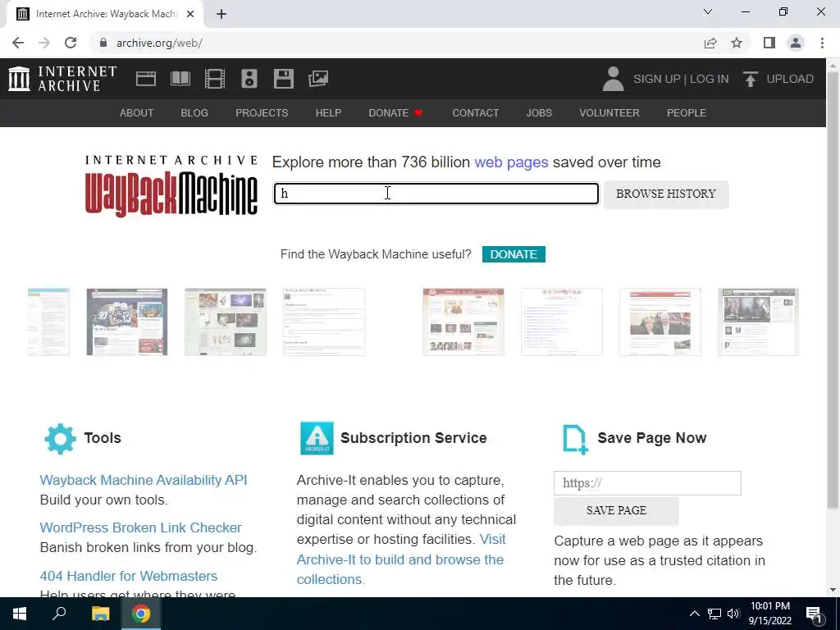Image resolution: width=840 pixels, height=630 pixels.
Task: Open the football-themed site thumbnail
Action: point(127,322)
